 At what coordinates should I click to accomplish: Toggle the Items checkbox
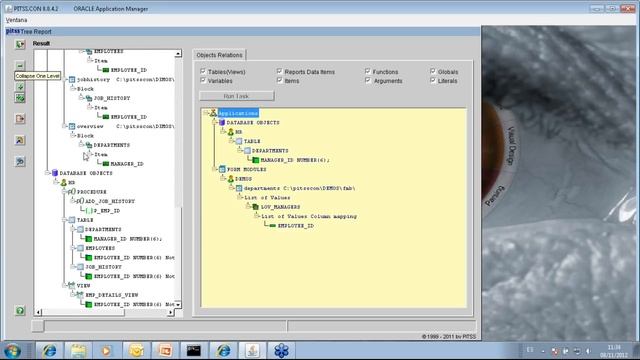pos(279,80)
